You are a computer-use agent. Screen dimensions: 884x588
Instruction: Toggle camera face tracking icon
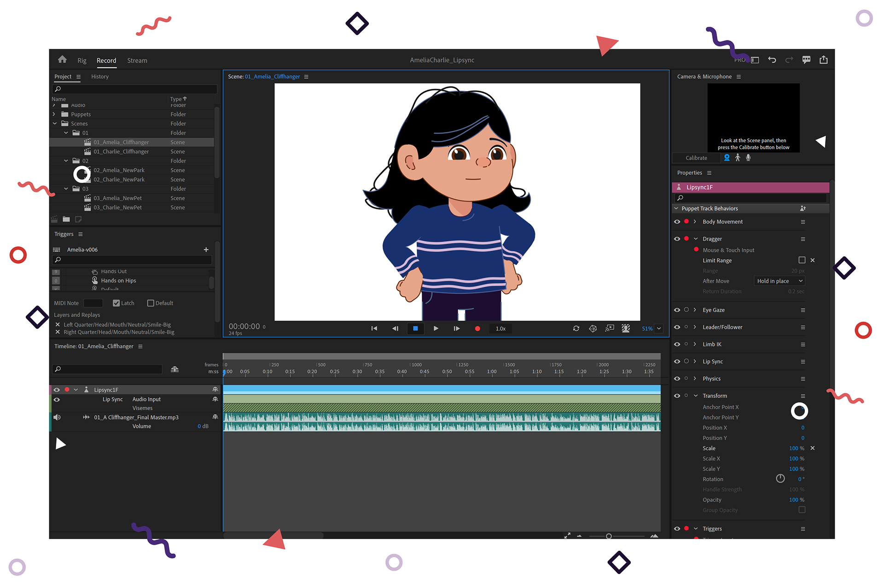727,158
